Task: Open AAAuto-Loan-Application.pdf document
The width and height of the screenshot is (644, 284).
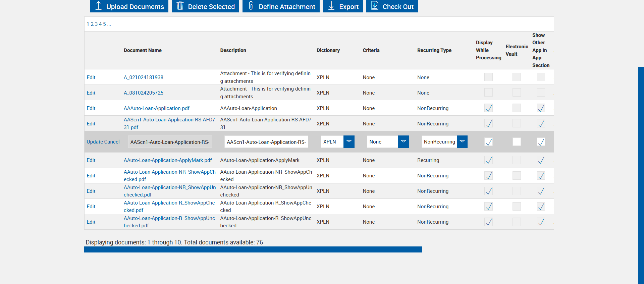Action: coord(157,108)
